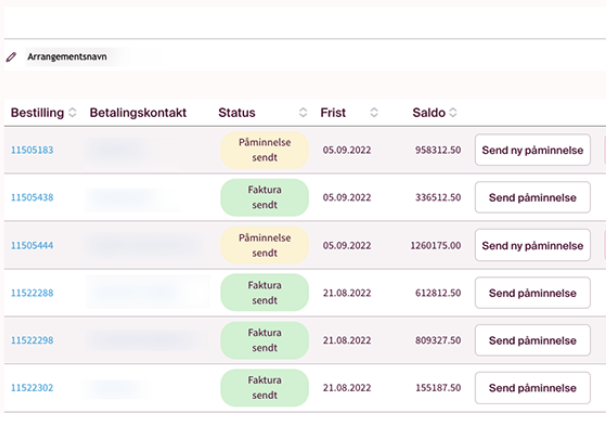Sort table by Bestilling column arrows
Image resolution: width=606 pixels, height=421 pixels.
point(72,113)
